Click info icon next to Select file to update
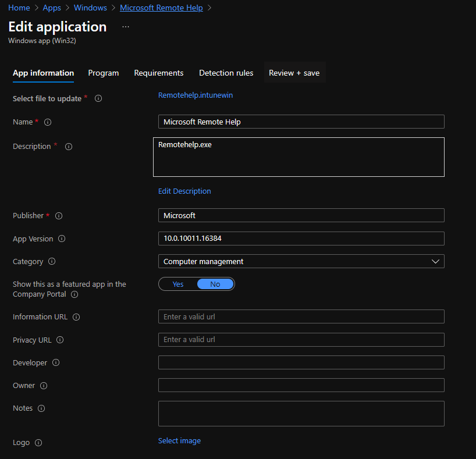This screenshot has width=476, height=459. [x=98, y=98]
